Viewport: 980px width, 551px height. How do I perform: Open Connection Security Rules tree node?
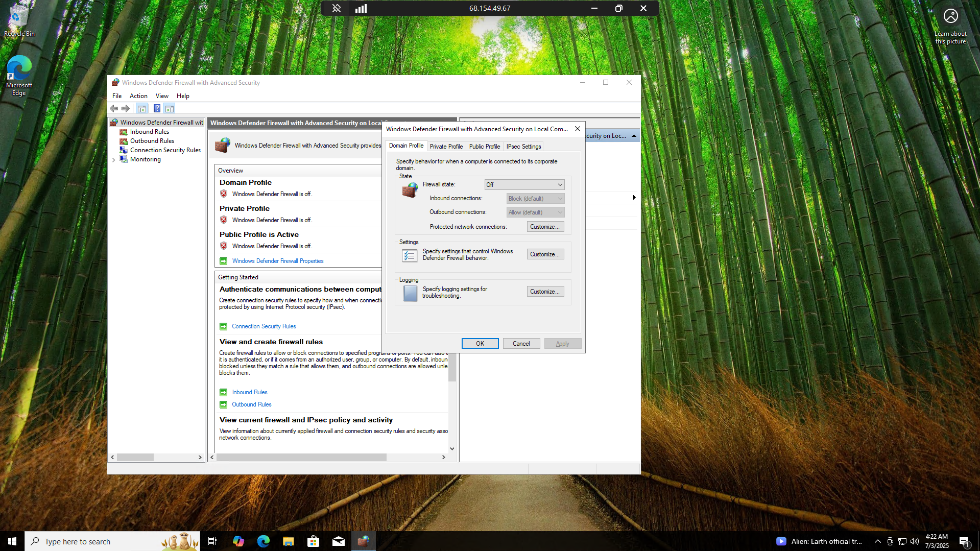[165, 150]
